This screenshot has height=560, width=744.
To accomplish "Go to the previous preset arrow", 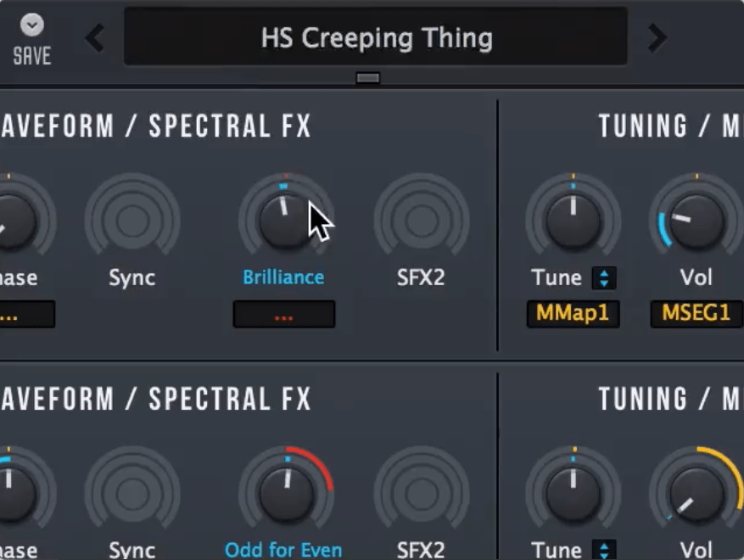I will click(x=95, y=37).
